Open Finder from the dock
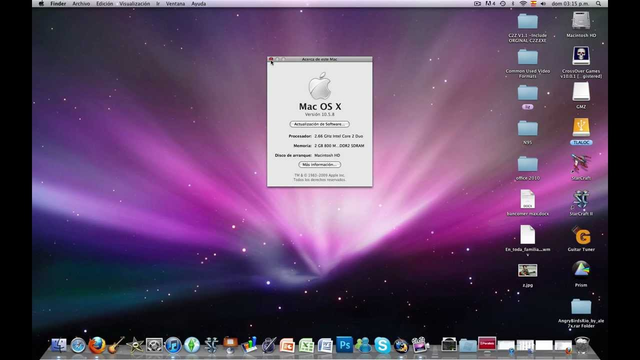The width and height of the screenshot is (640, 360). click(x=59, y=345)
